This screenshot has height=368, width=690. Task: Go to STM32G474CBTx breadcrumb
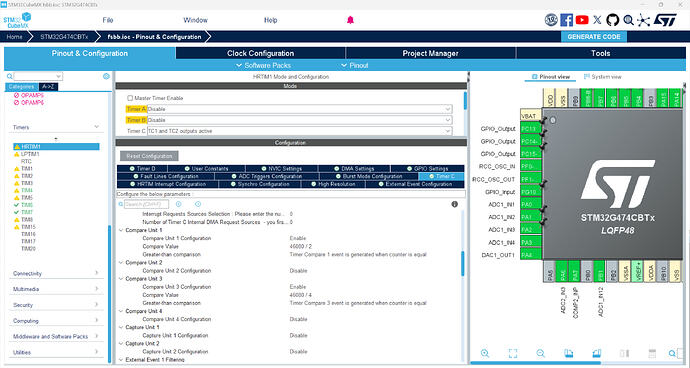(x=64, y=37)
